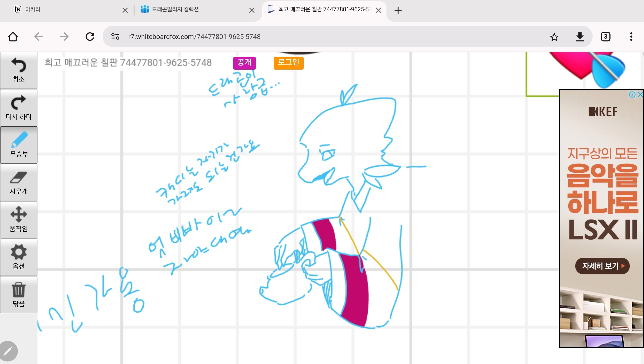Open browser downloads arrow icon
This screenshot has height=364, width=644.
580,37
